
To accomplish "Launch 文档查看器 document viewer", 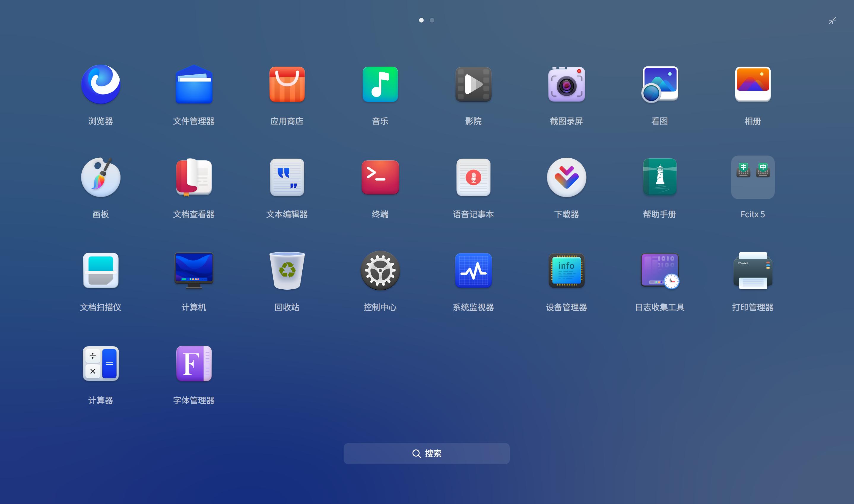I will (x=194, y=177).
